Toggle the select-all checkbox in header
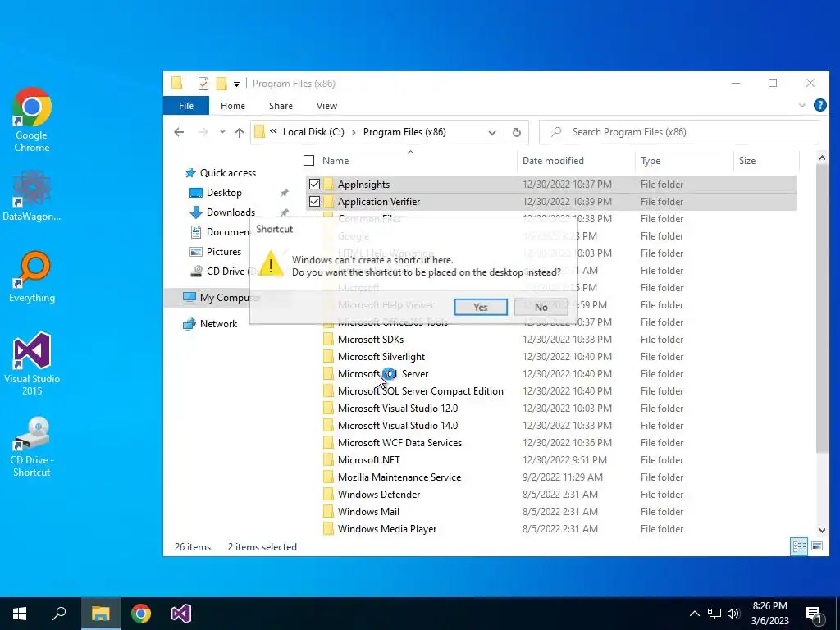This screenshot has width=840, height=630. 308,160
